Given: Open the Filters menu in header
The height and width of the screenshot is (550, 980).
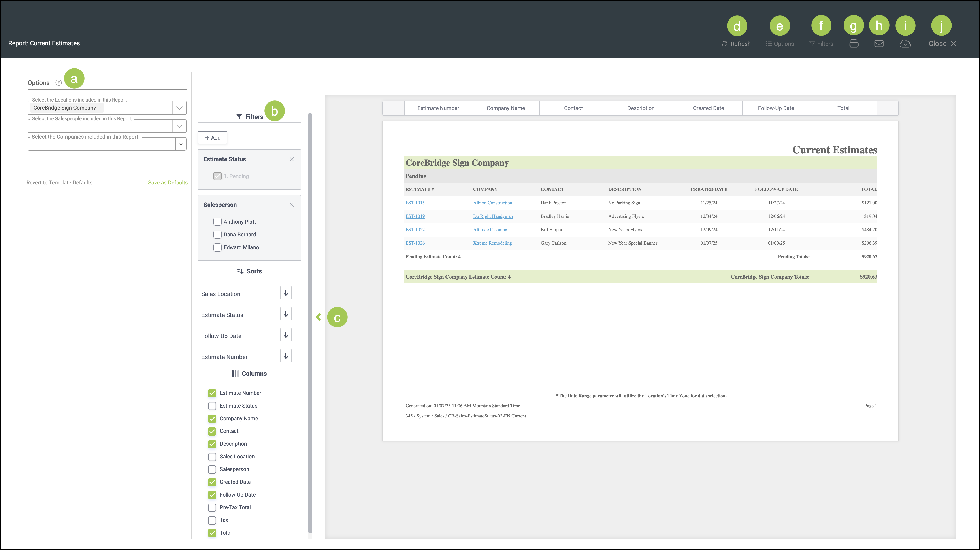Looking at the screenshot, I should click(x=821, y=44).
